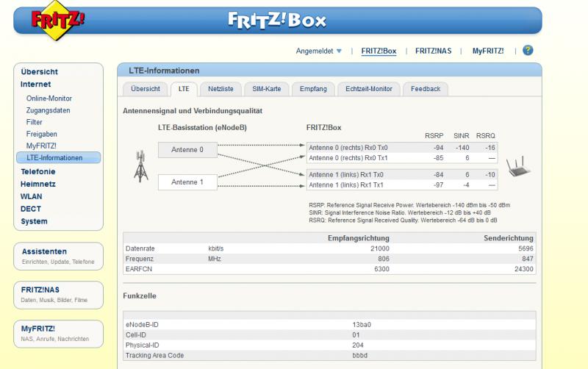Image resolution: width=588 pixels, height=369 pixels.
Task: Click the EARFCN value 6300
Action: coord(381,269)
